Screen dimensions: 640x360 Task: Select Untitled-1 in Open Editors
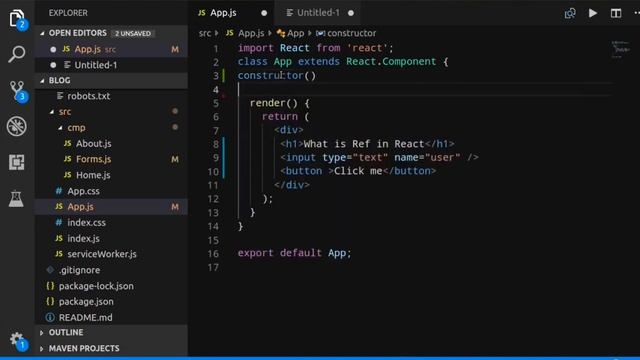point(112,65)
